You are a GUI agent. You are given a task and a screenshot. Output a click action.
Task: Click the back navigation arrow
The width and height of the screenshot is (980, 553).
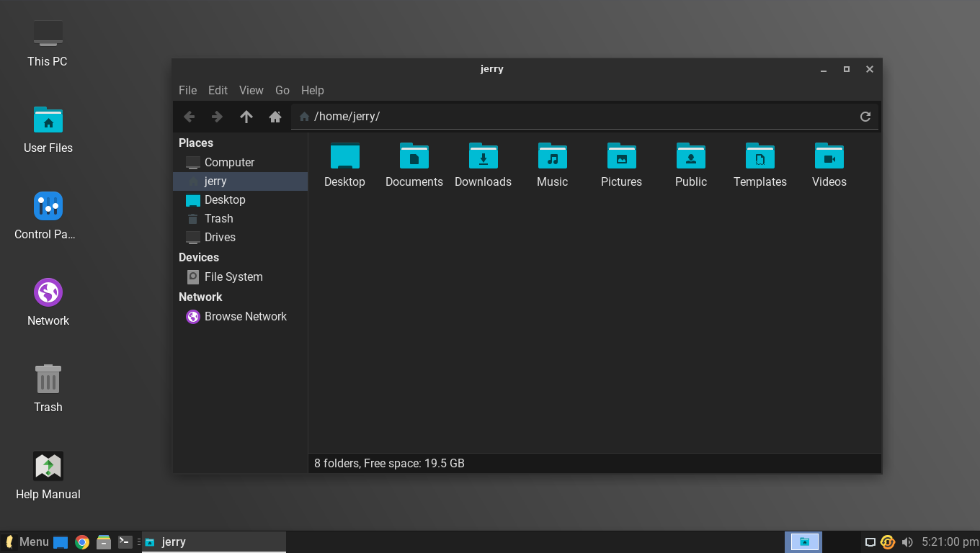pos(189,116)
